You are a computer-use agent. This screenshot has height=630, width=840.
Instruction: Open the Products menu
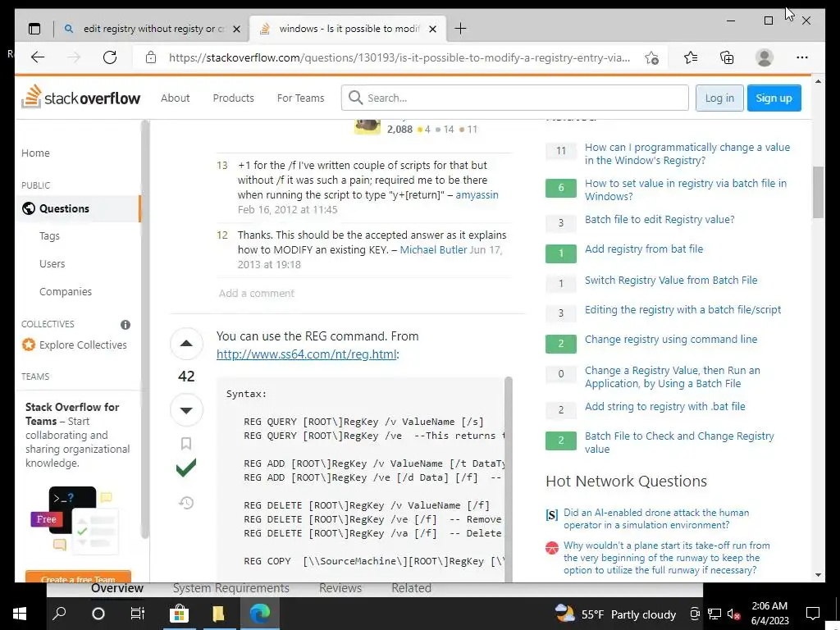(x=233, y=98)
